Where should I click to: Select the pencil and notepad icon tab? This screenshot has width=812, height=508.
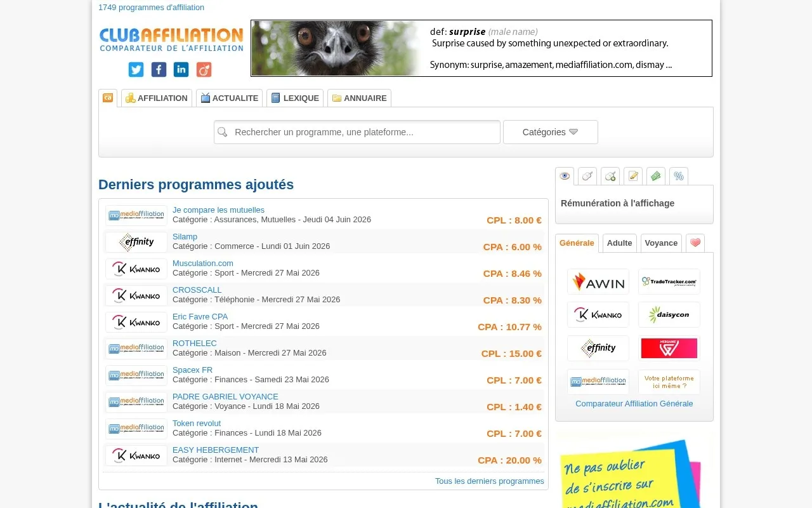click(x=633, y=176)
